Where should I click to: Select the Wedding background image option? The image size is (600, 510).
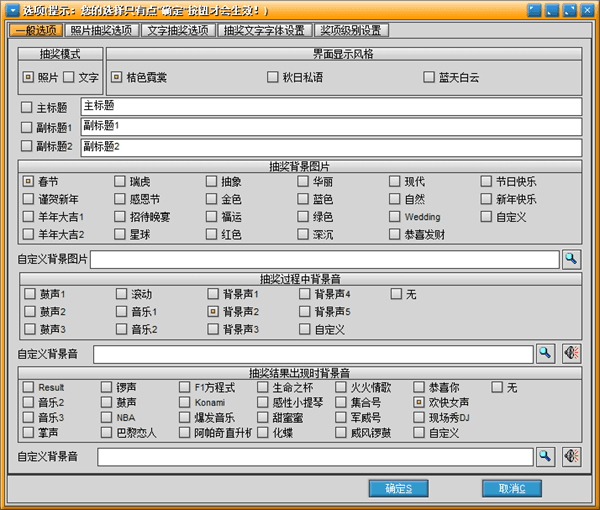coord(397,217)
